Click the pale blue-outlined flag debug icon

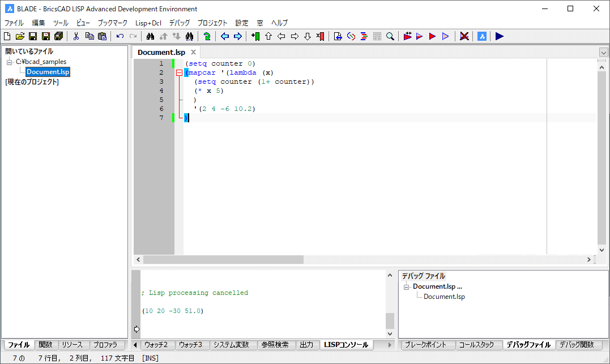445,36
